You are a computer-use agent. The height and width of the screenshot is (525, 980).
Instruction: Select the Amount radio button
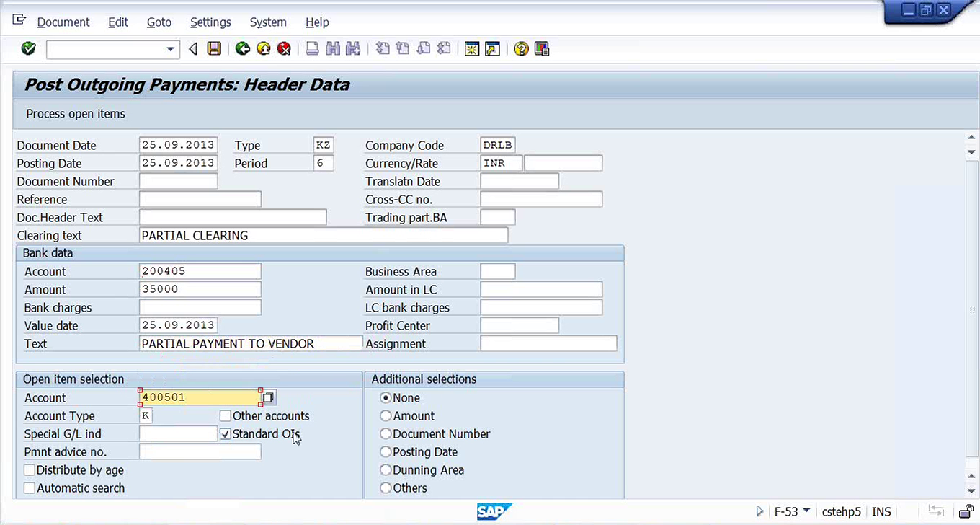point(386,416)
